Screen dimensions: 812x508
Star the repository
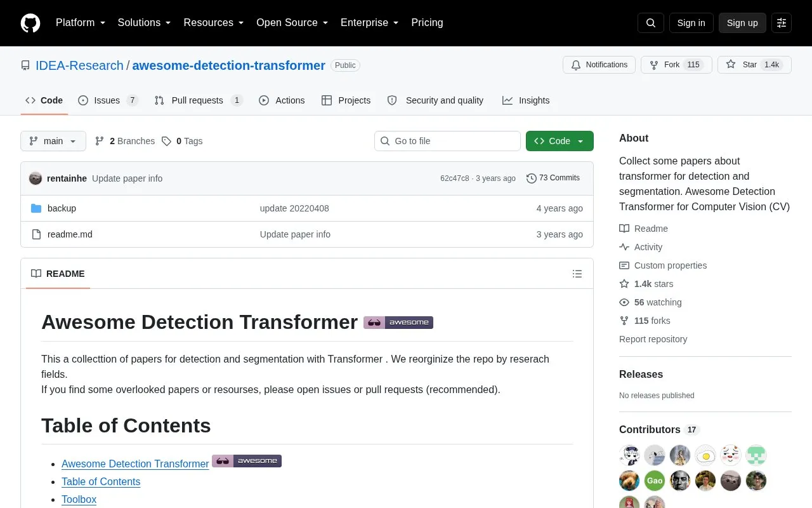(x=754, y=65)
